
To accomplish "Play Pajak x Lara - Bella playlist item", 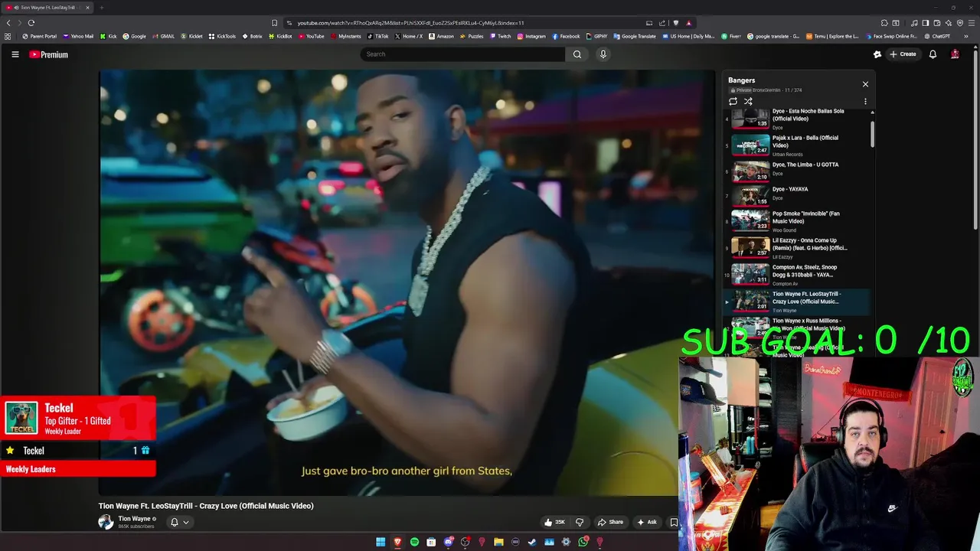I will point(796,145).
